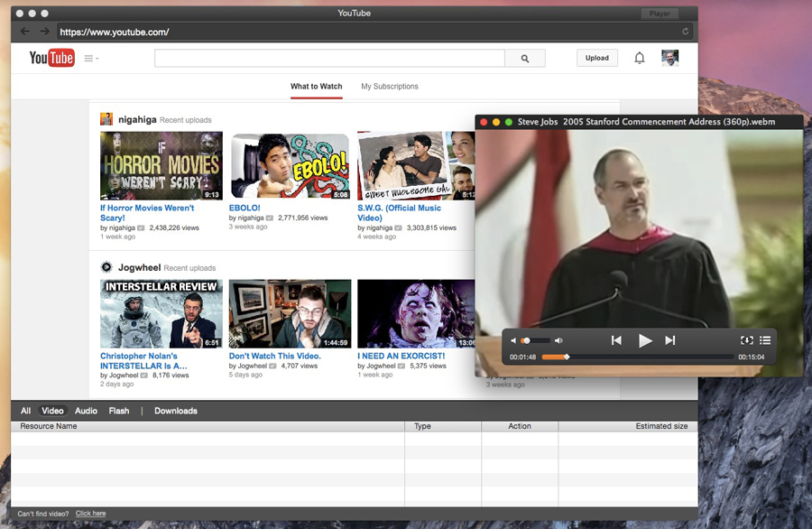The height and width of the screenshot is (529, 812).
Task: Open If Horror Movies Weren't Scary thumbnail
Action: click(161, 166)
